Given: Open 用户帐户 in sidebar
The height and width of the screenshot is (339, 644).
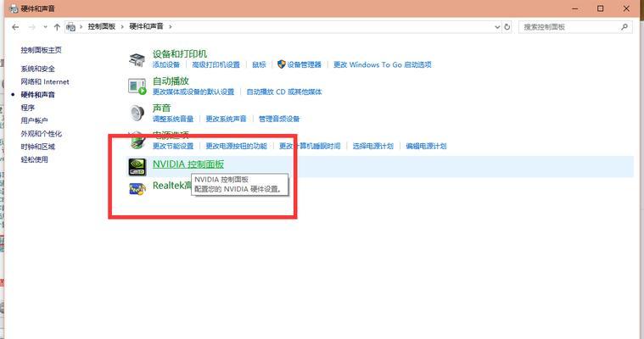Looking at the screenshot, I should pos(34,120).
